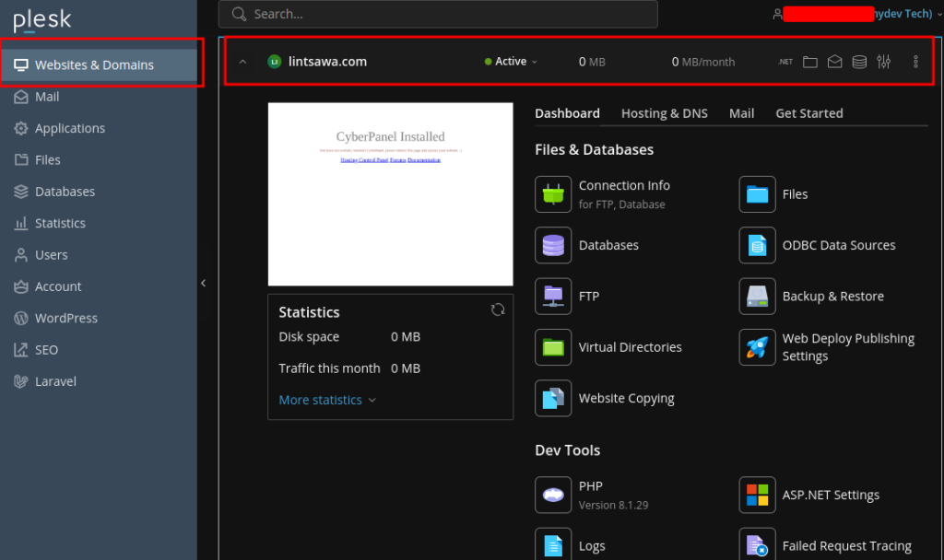Click the Disk space label in Statistics
944x560 pixels.
tap(309, 337)
